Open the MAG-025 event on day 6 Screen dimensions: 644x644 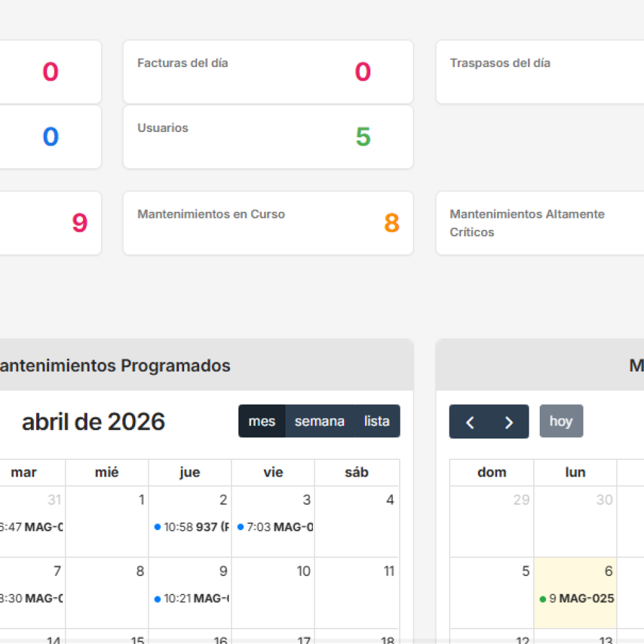coord(576,598)
